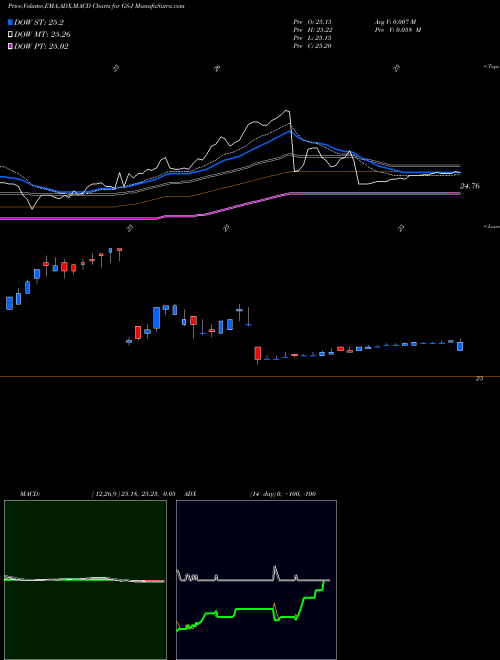Click the magenta DOW PT legend swatch

click(10, 46)
